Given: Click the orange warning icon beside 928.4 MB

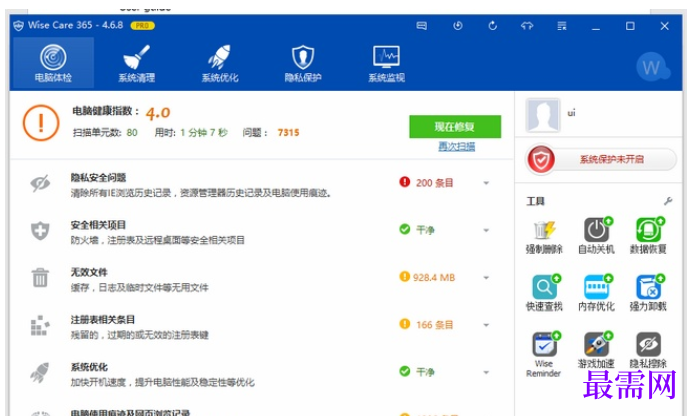Looking at the screenshot, I should coord(404,277).
